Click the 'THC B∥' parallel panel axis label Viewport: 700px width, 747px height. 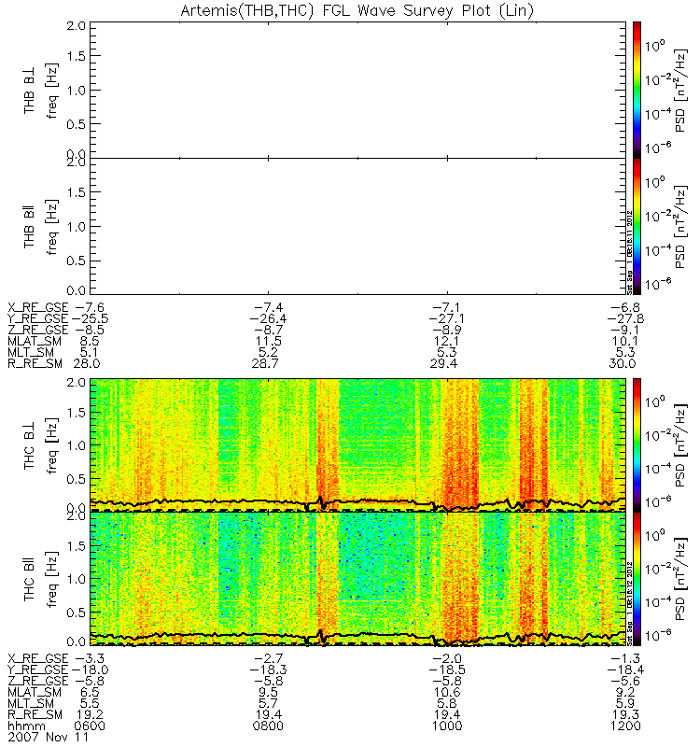pos(30,579)
